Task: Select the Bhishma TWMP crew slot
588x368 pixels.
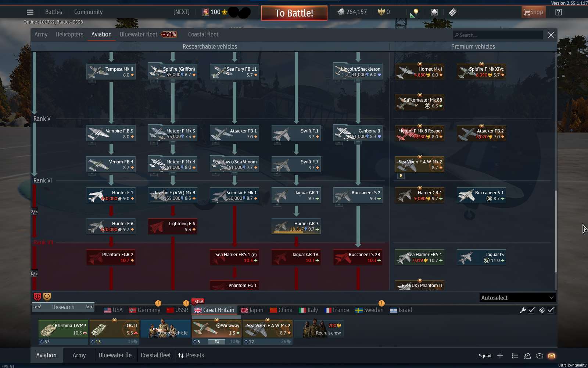Action: 63,329
